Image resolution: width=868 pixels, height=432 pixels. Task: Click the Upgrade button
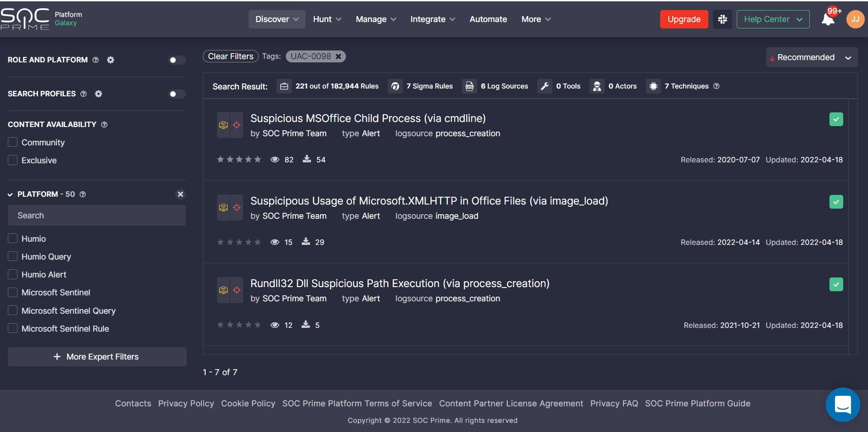click(x=684, y=19)
